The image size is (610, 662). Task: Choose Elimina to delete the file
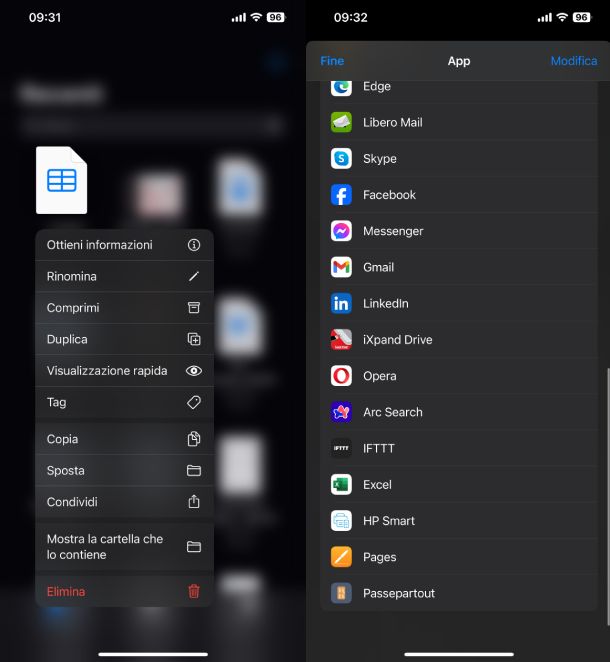pyautogui.click(x=125, y=591)
